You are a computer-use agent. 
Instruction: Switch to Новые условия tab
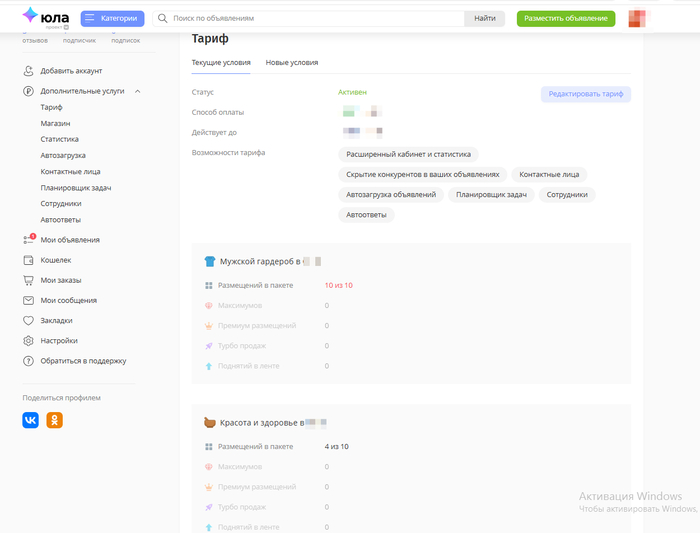[292, 62]
